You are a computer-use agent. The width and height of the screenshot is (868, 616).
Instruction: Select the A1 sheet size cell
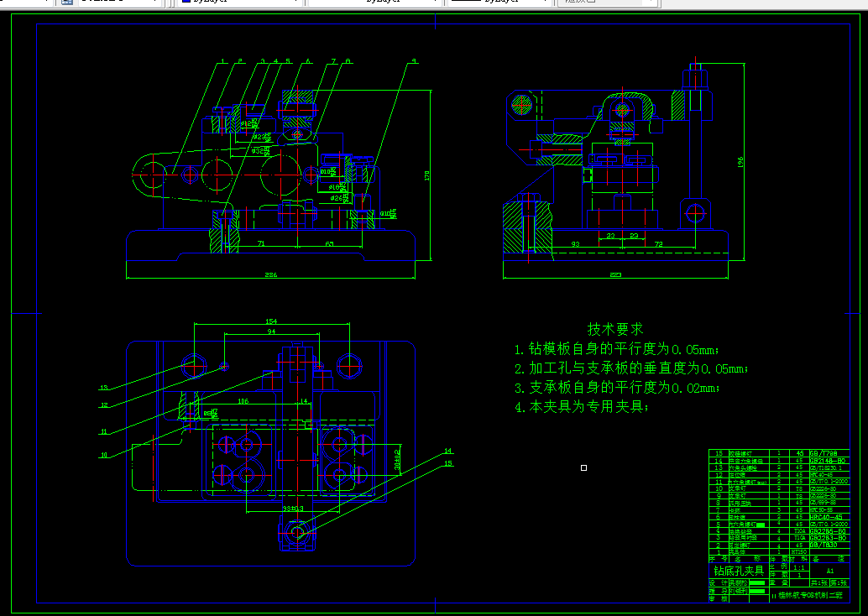[x=829, y=571]
